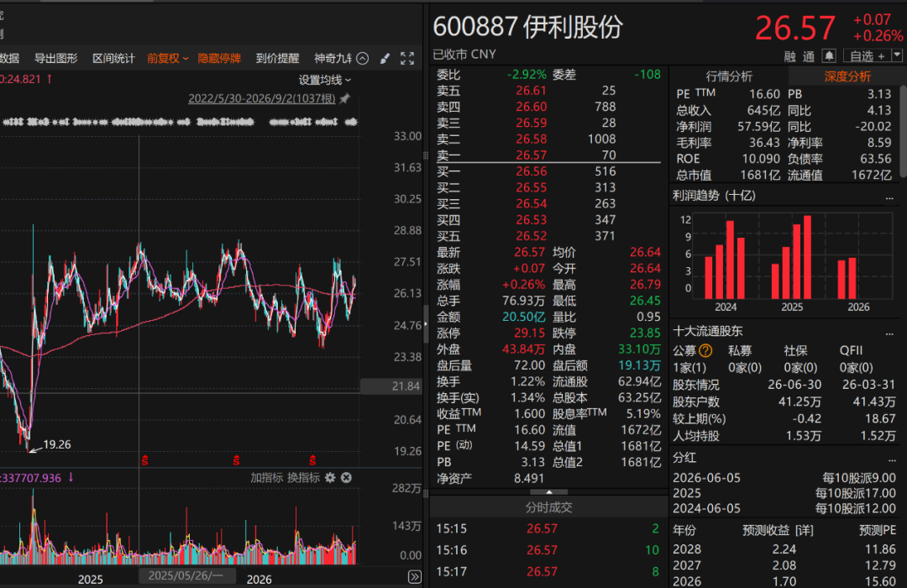
Task: Close the volume indicator panel
Action: pyautogui.click(x=346, y=477)
